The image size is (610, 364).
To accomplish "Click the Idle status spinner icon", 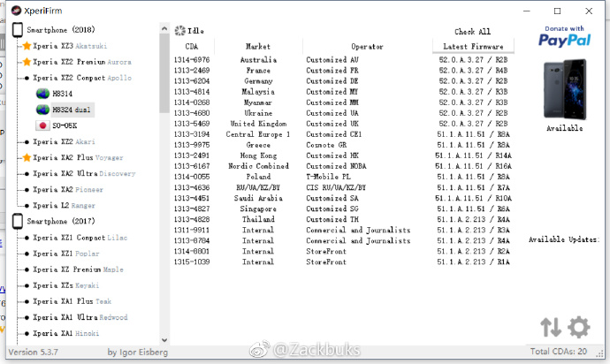I will point(179,31).
